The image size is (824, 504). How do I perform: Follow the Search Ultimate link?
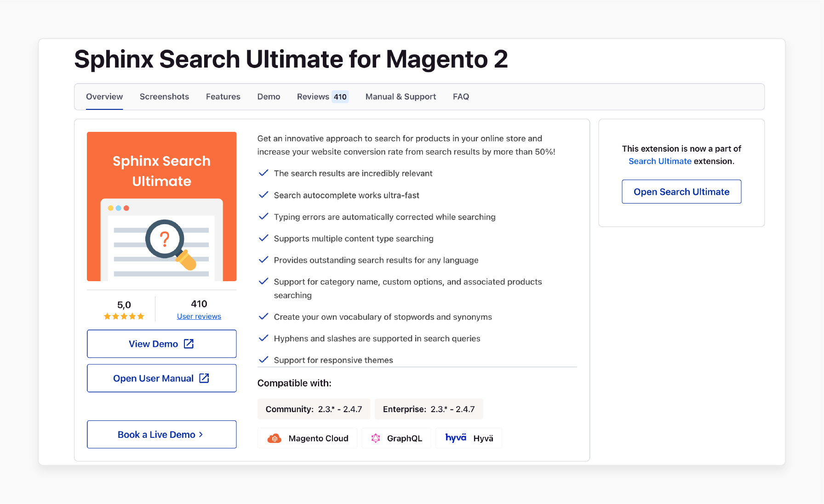[660, 161]
